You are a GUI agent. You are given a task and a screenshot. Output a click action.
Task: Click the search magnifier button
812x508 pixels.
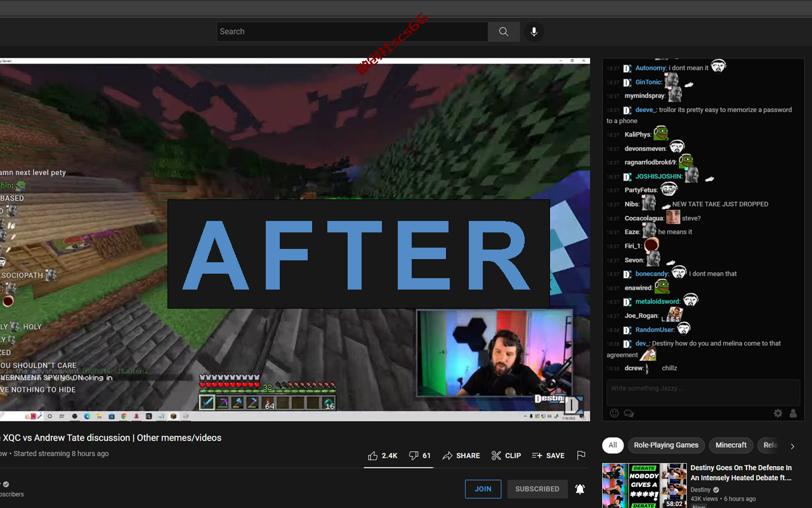pyautogui.click(x=504, y=32)
